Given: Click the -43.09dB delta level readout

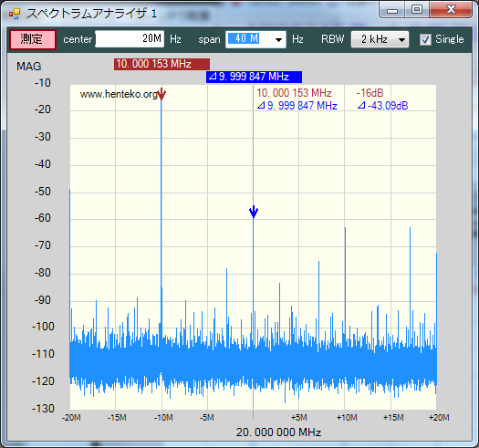Looking at the screenshot, I should 383,106.
